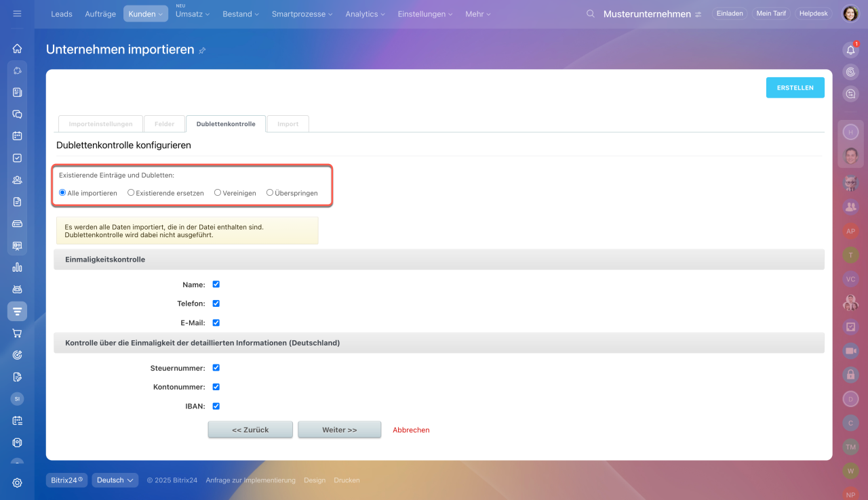Click the Erstellen button
The width and height of the screenshot is (868, 500).
(795, 87)
